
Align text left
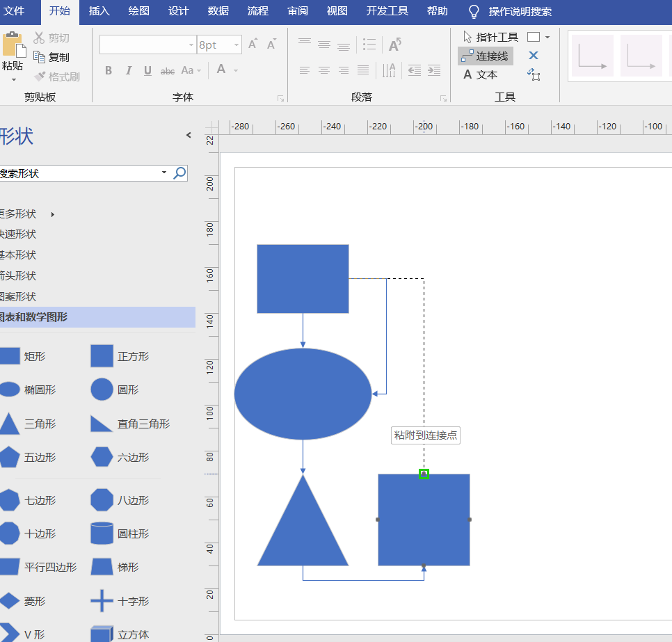(x=304, y=70)
